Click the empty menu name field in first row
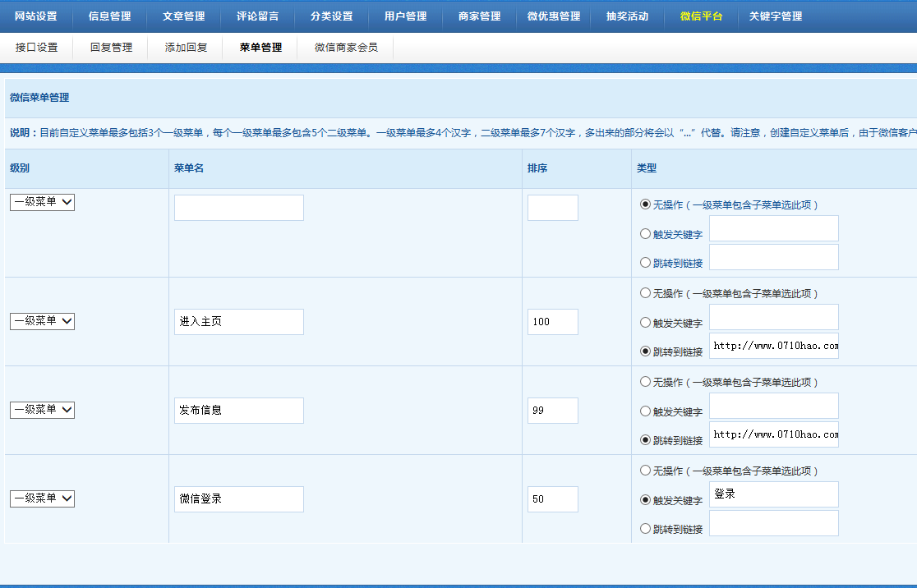Image resolution: width=917 pixels, height=588 pixels. [x=238, y=208]
